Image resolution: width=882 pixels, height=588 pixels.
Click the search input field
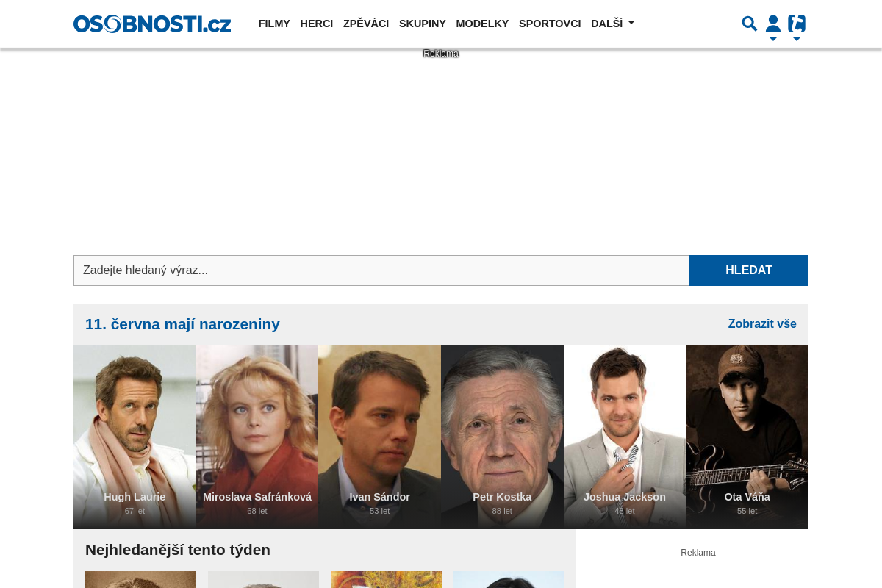(381, 270)
